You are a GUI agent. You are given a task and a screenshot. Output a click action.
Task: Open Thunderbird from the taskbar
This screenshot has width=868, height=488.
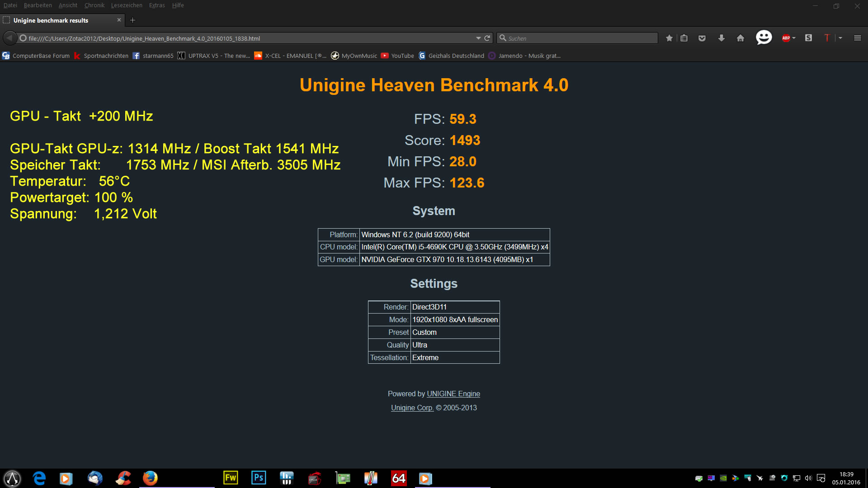95,478
